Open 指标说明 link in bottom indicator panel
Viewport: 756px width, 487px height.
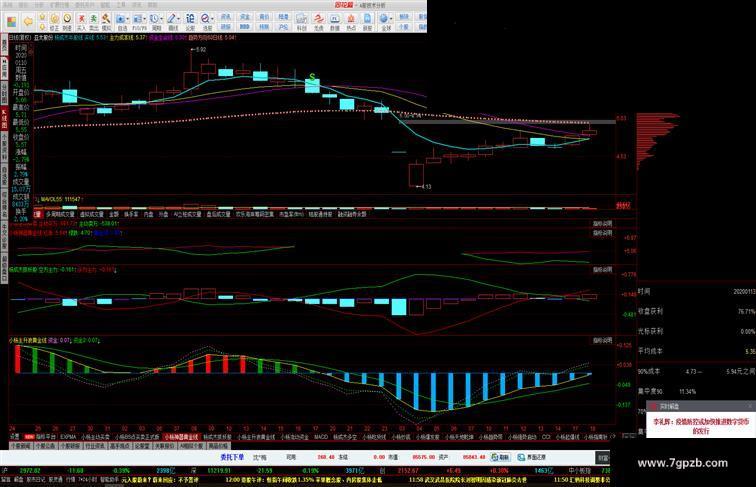pos(602,340)
